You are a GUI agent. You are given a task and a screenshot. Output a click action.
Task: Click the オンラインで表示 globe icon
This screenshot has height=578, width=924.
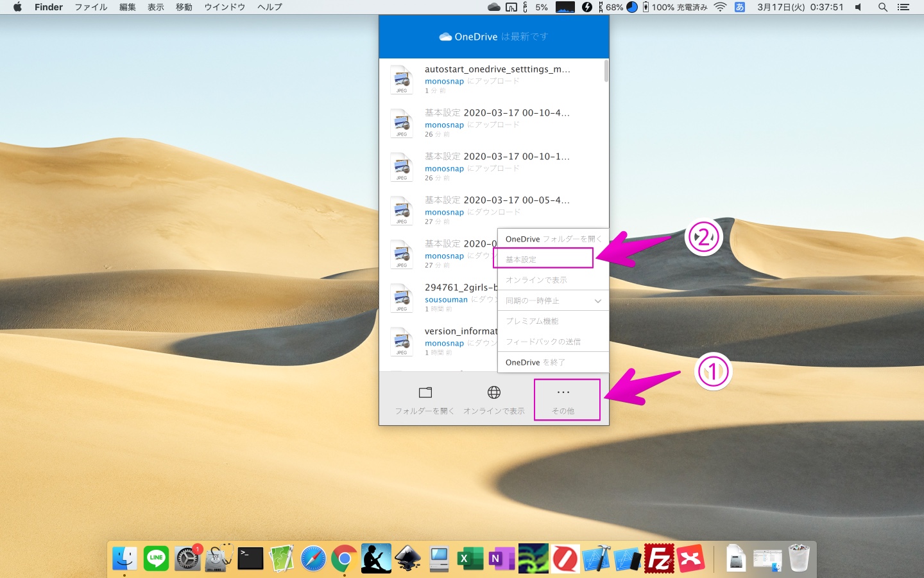pos(494,392)
